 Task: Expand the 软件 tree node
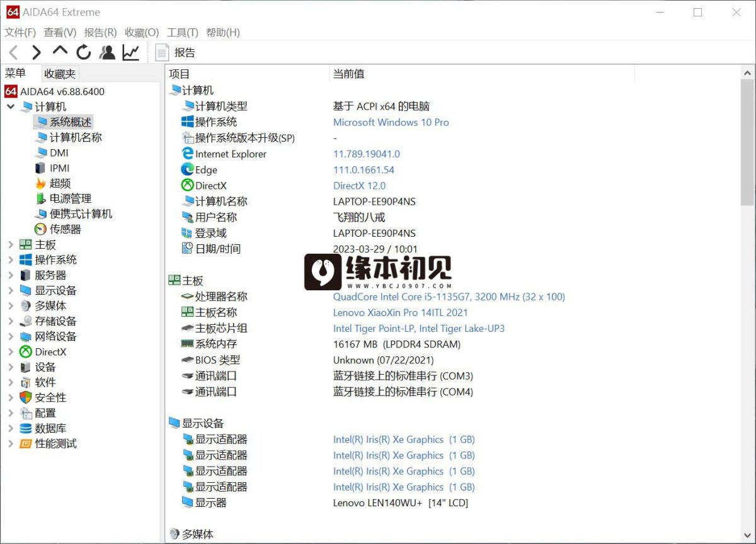pyautogui.click(x=10, y=382)
